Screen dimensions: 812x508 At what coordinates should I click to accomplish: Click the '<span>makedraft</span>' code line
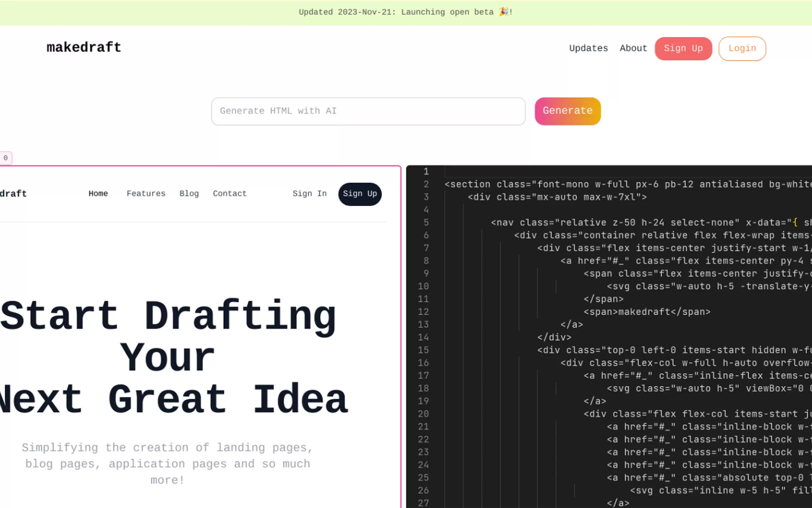pyautogui.click(x=647, y=312)
